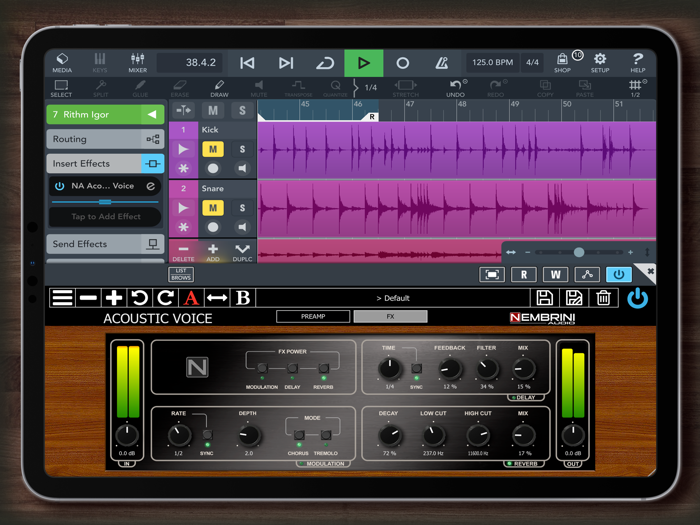The image size is (700, 525).
Task: Choose the Mute tool
Action: (258, 88)
